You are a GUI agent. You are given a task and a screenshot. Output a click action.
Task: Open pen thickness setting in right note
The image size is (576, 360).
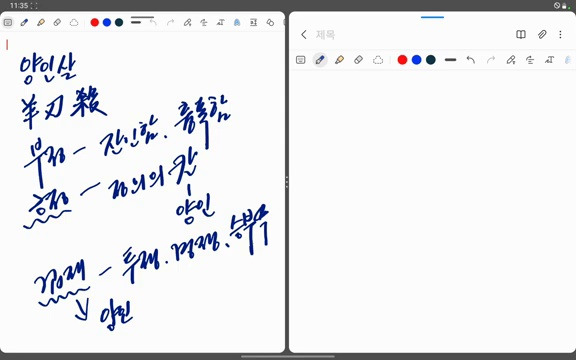450,60
